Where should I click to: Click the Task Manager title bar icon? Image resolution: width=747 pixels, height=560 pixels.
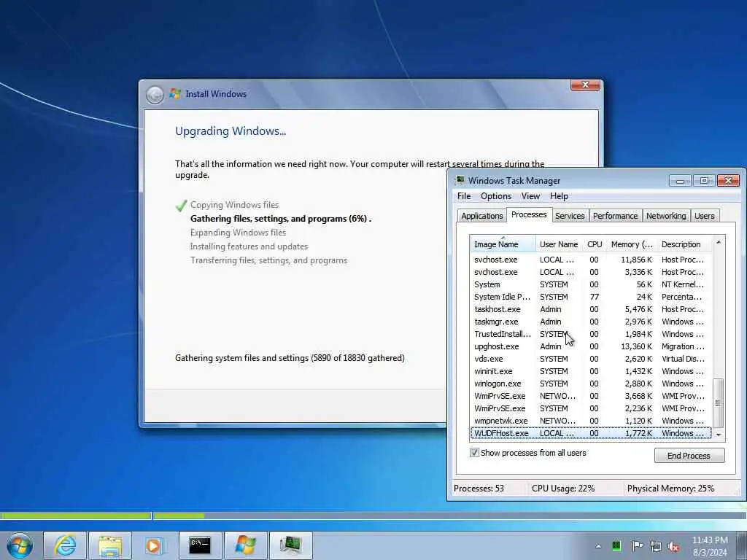pyautogui.click(x=460, y=180)
